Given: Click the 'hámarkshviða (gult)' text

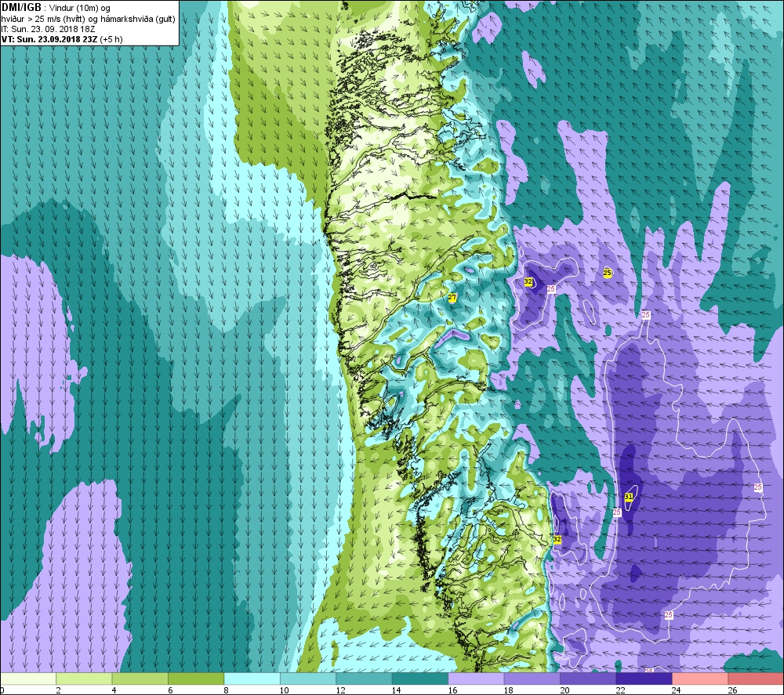Looking at the screenshot, I should (139, 19).
